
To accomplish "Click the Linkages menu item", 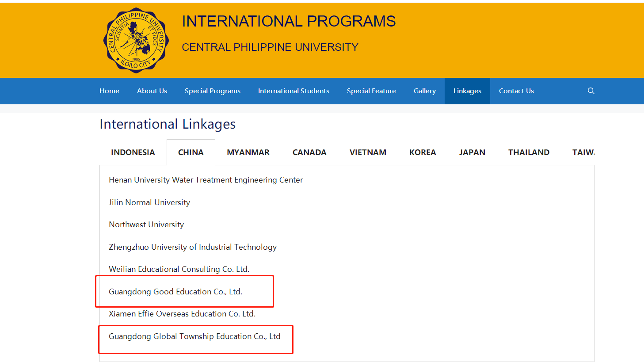I will 467,91.
